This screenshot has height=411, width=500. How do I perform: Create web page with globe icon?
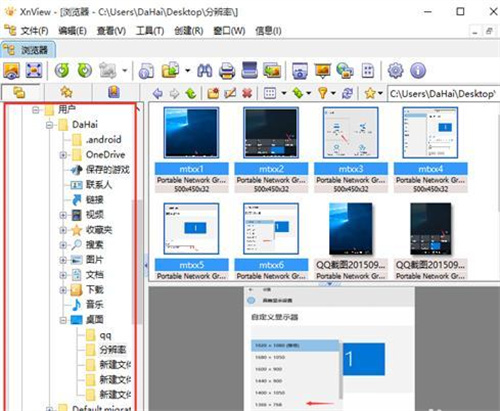[x=345, y=71]
